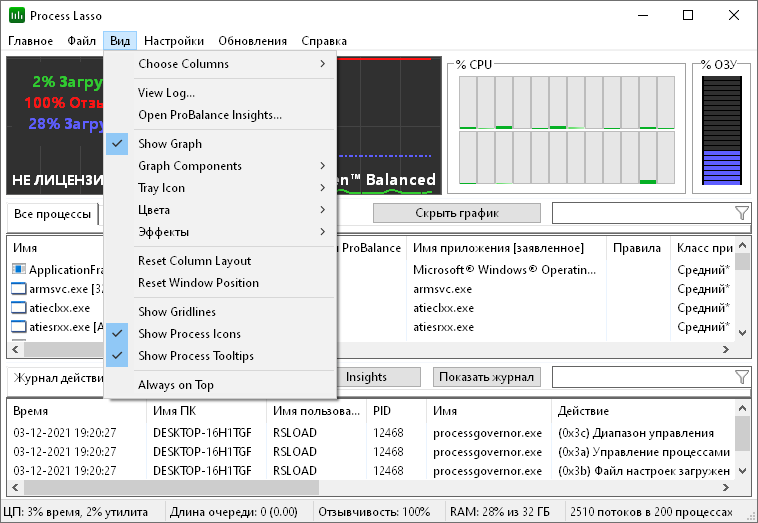Click the atieclxx.exe process icon

[18, 307]
